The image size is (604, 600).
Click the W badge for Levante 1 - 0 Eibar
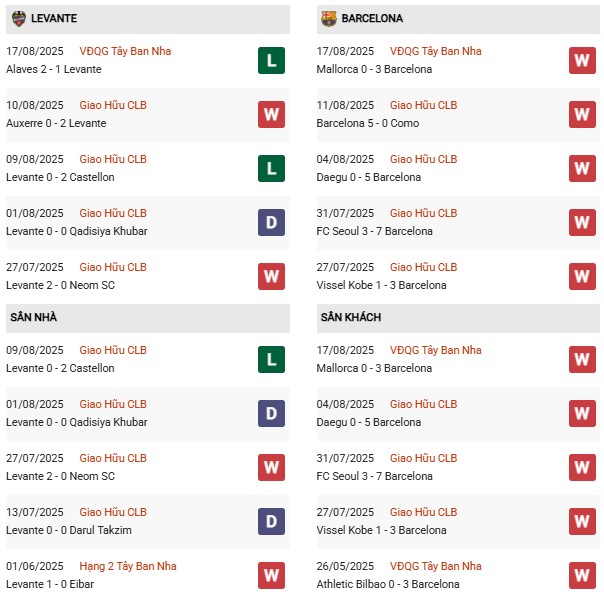click(271, 575)
